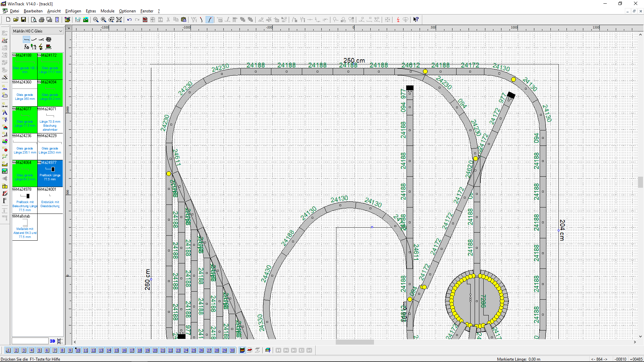Click the vertical scrollbar thumb
This screenshot has height=362, width=644.
click(640, 182)
